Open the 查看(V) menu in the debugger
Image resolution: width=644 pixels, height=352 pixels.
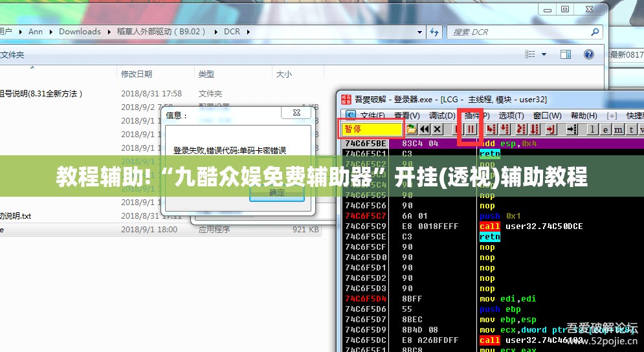pos(407,116)
